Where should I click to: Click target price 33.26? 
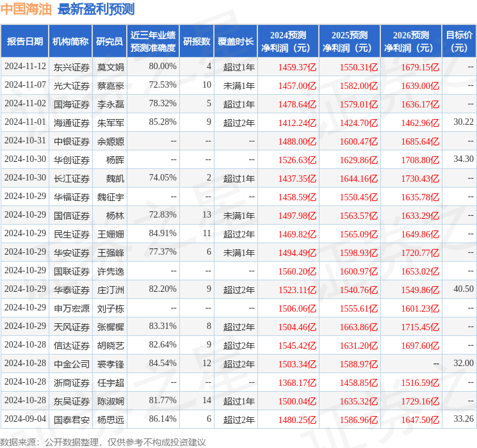pyautogui.click(x=464, y=419)
